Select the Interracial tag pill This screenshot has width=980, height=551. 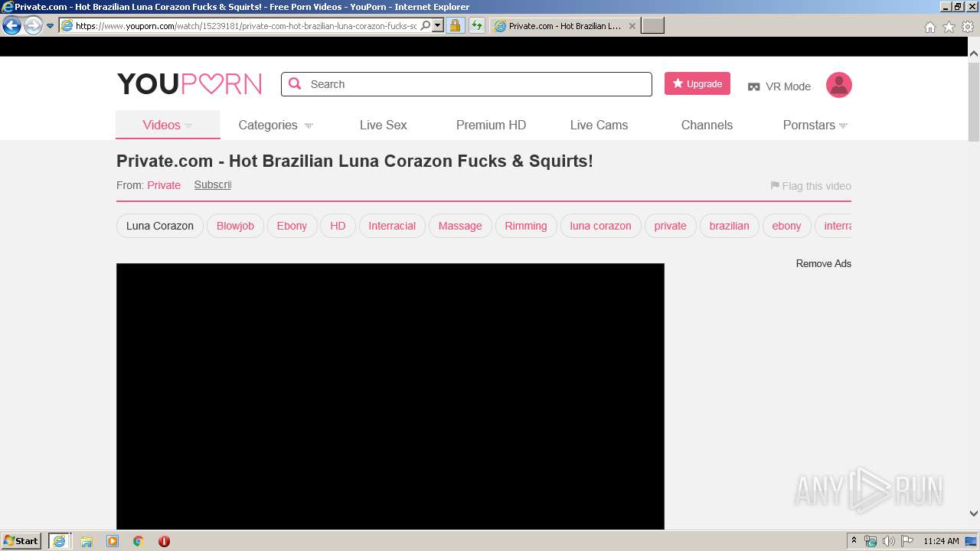(392, 226)
